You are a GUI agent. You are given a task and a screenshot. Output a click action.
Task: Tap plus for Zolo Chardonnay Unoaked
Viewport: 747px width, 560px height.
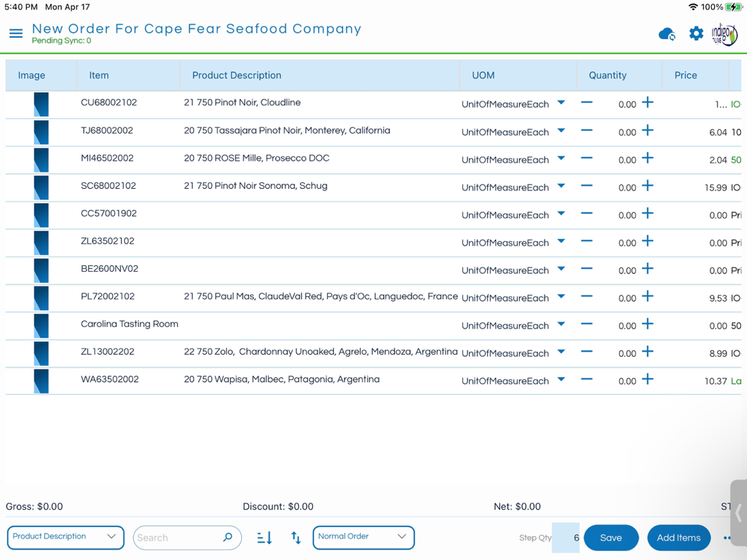(x=648, y=351)
